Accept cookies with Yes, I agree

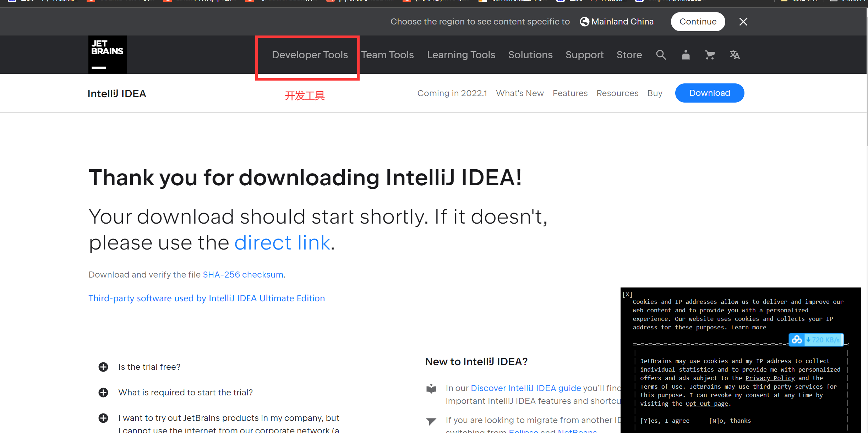point(665,421)
